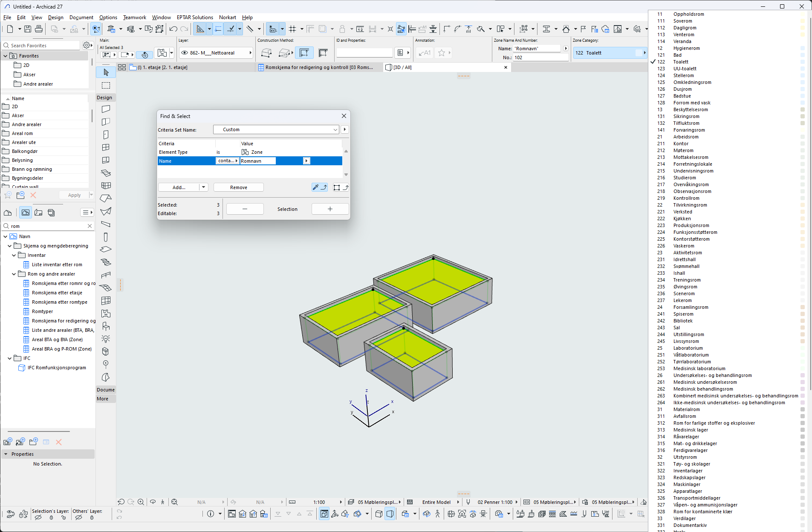
Task: Click the Search Favorites field
Action: coord(43,46)
